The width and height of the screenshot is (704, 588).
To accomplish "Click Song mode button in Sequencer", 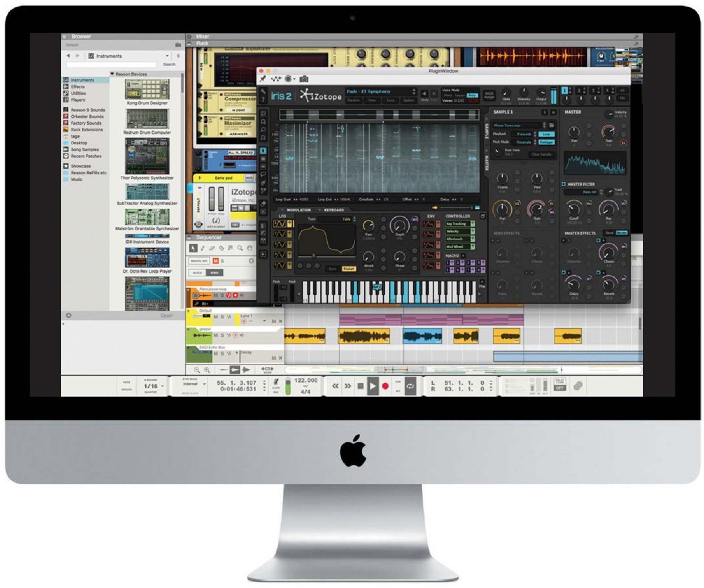I will click(x=215, y=273).
